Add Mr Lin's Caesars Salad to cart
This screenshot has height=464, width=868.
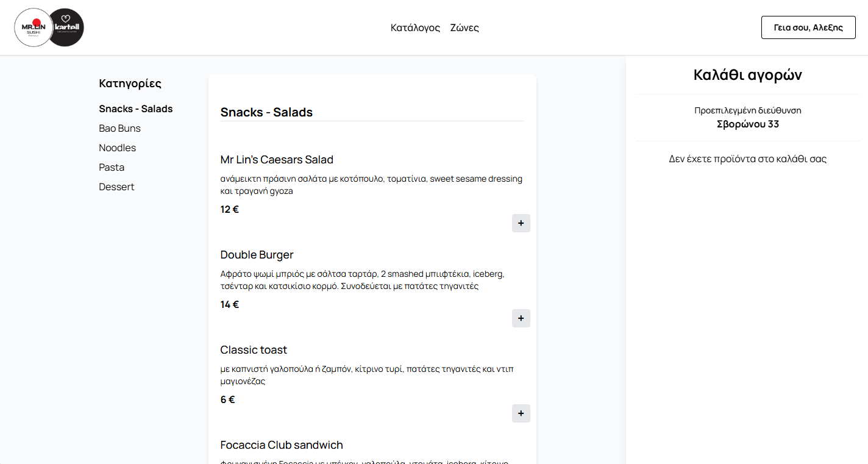(521, 223)
